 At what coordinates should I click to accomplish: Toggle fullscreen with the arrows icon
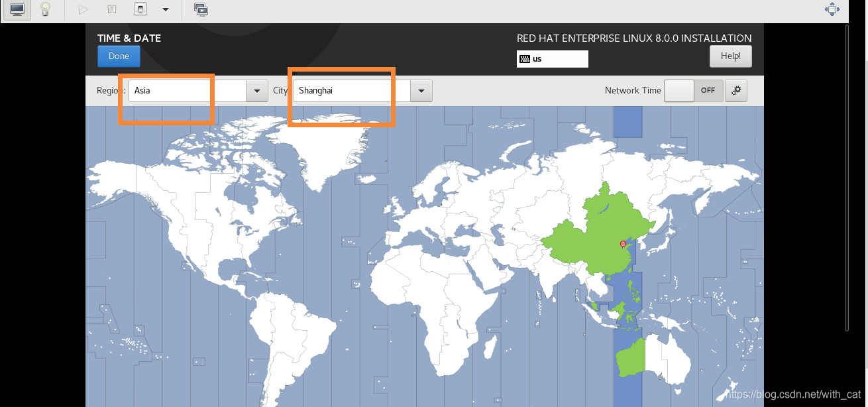[832, 9]
